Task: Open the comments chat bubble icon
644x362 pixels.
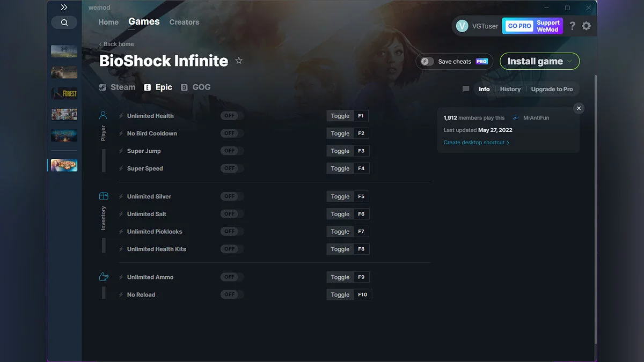Action: (466, 89)
